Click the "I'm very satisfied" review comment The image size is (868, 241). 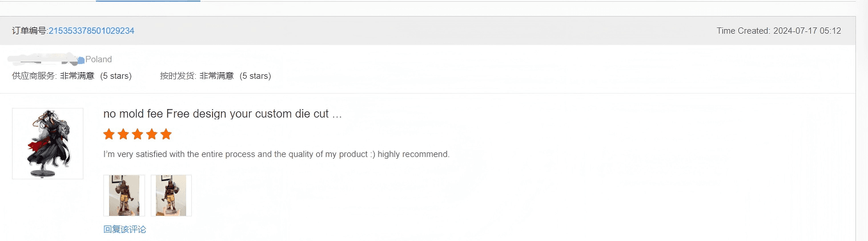[276, 154]
